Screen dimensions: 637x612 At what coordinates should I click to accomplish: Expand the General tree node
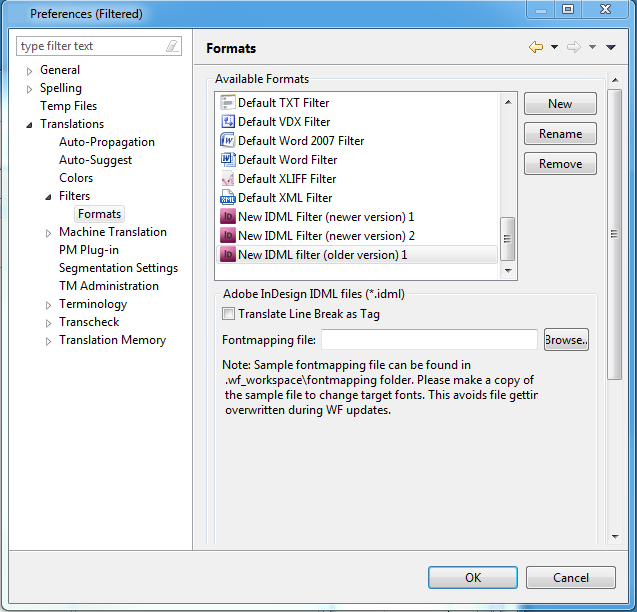tap(29, 71)
